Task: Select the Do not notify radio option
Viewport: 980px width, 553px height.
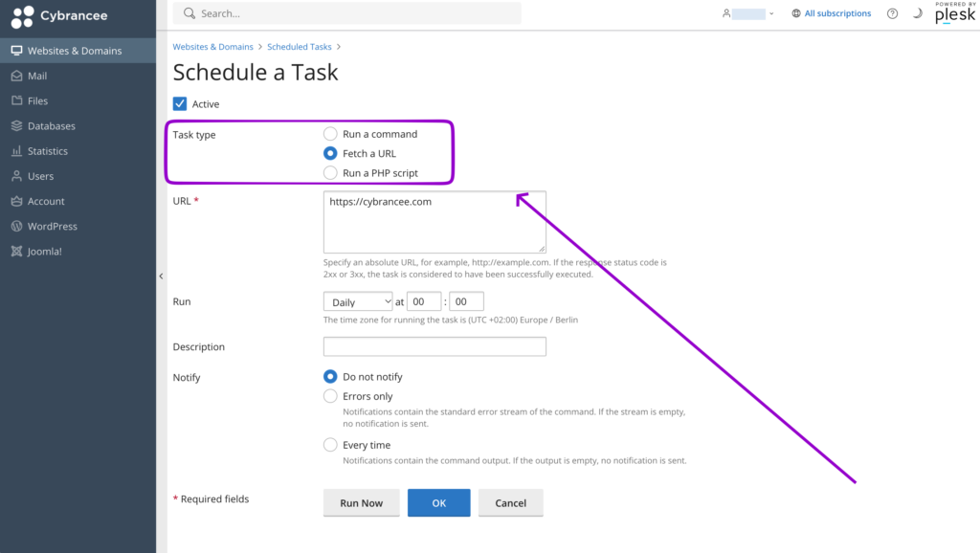Action: (330, 376)
